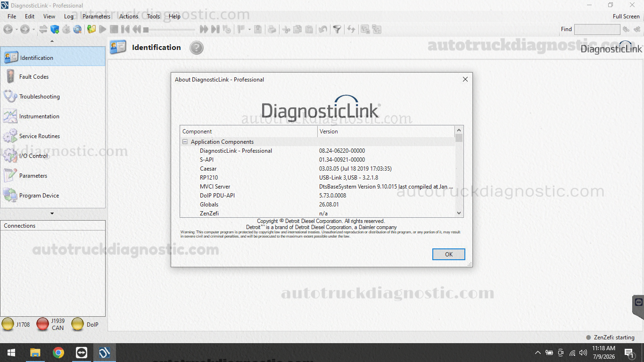644x362 pixels.
Task: Open the File menu
Action: (12, 16)
